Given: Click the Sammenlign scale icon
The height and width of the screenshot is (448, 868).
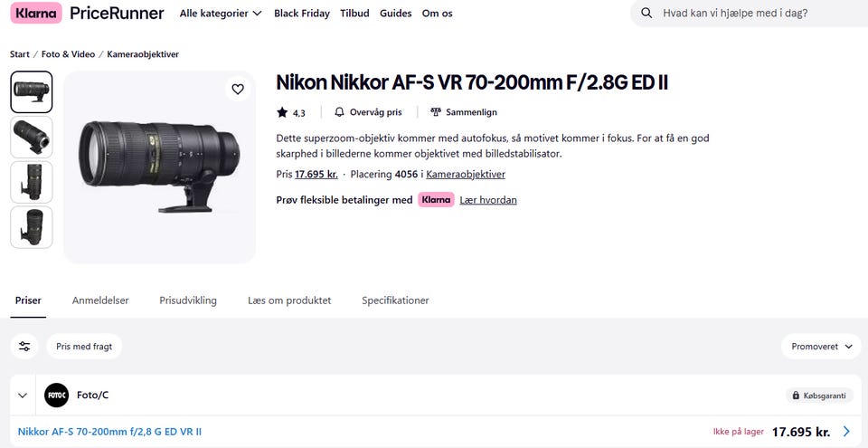Looking at the screenshot, I should tap(436, 112).
